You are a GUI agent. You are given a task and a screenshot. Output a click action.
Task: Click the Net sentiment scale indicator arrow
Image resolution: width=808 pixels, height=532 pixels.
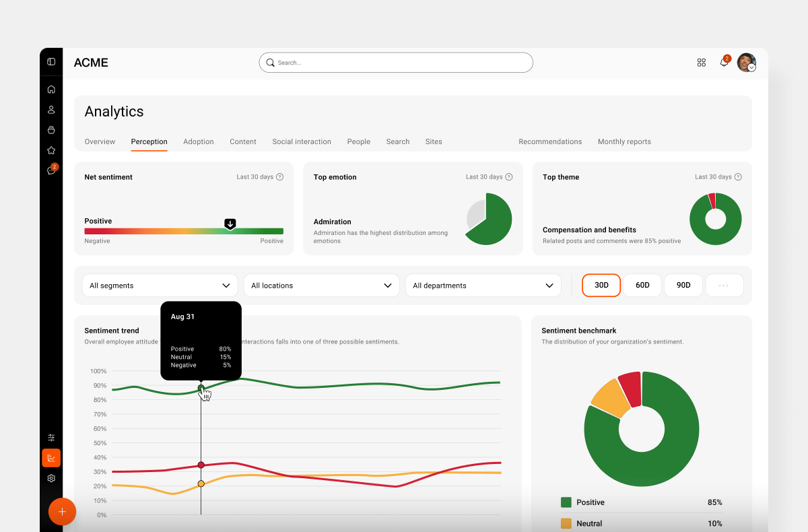(230, 223)
